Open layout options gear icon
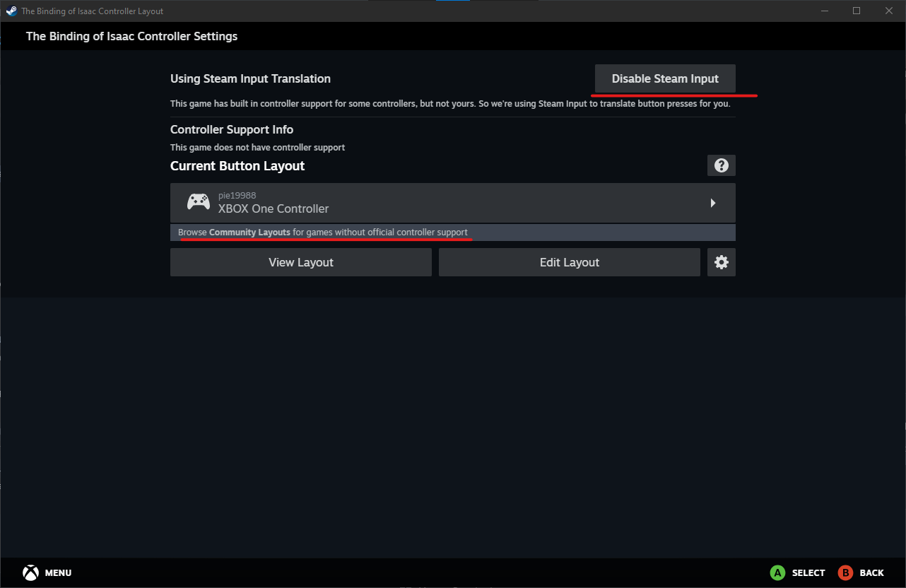 pyautogui.click(x=721, y=262)
